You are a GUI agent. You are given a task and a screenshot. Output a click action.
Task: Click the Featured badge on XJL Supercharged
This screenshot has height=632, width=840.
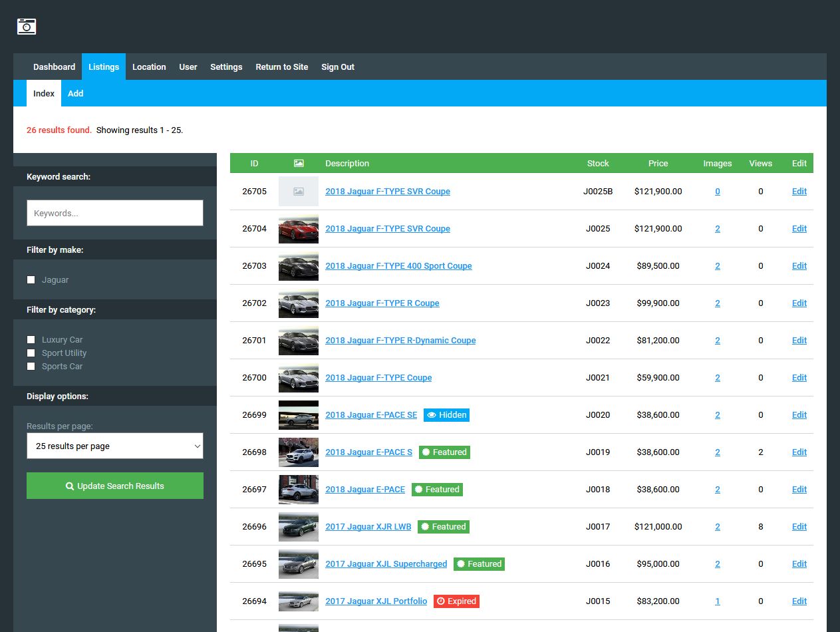[479, 564]
